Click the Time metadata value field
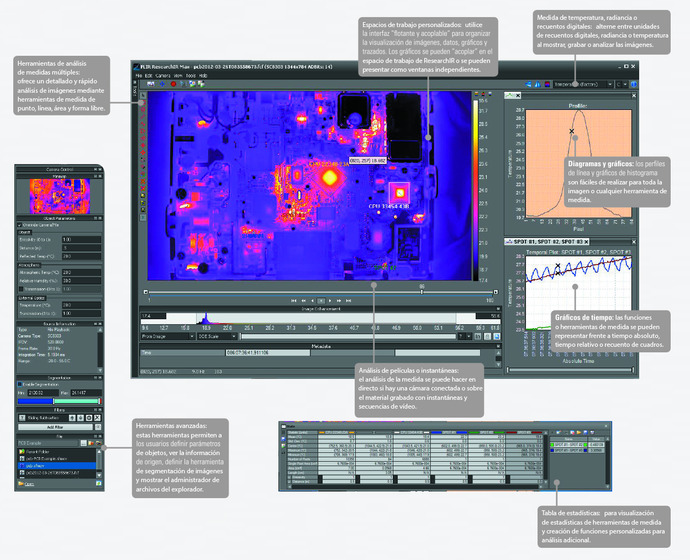The width and height of the screenshot is (690, 560). 268,353
